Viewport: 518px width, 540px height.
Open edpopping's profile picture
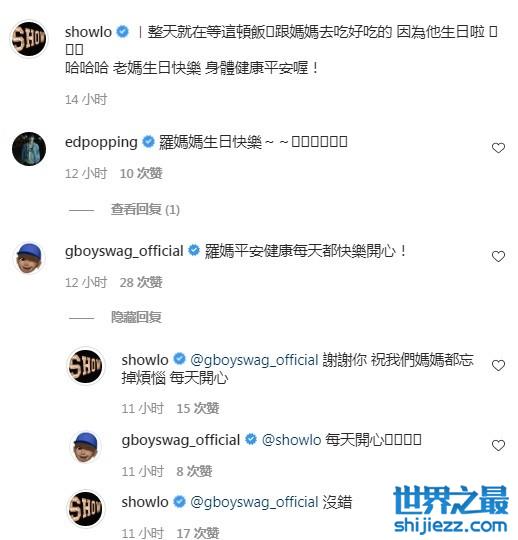(x=29, y=149)
